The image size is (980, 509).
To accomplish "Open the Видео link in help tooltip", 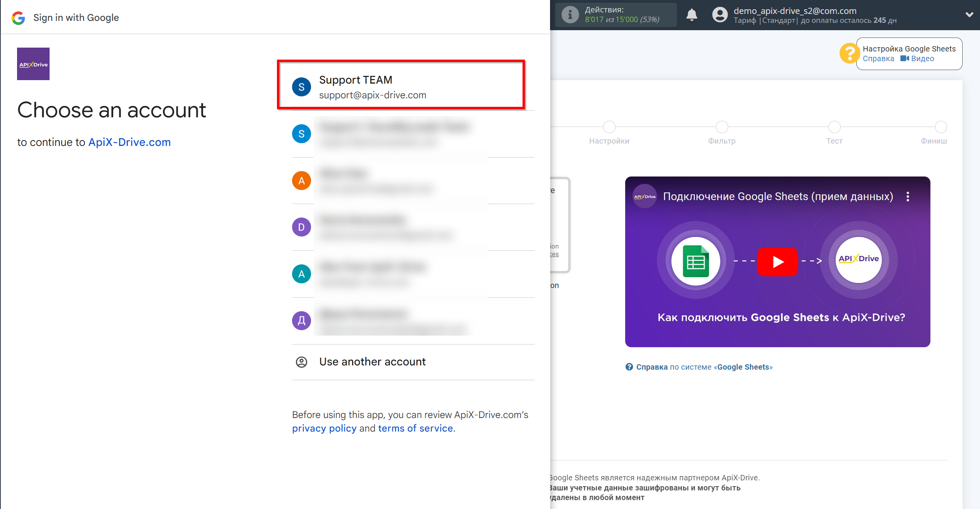I will pyautogui.click(x=917, y=59).
